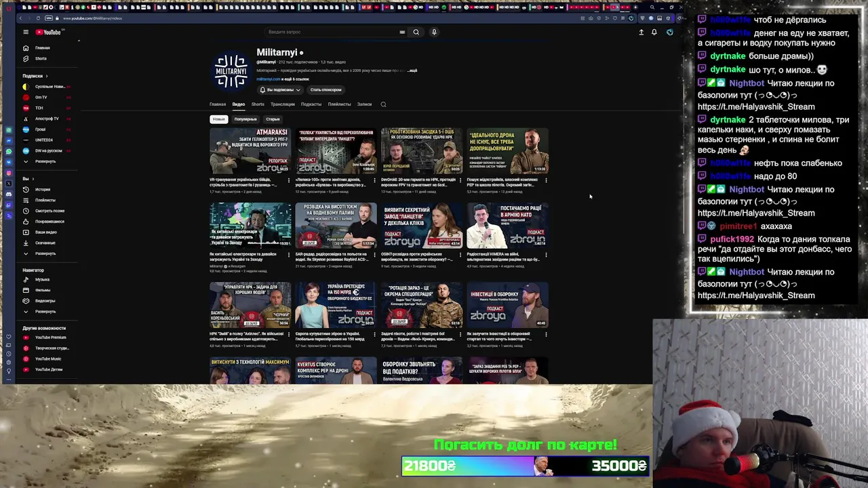This screenshot has height=488, width=868.
Task: Open История in the sidebar
Action: click(43, 190)
